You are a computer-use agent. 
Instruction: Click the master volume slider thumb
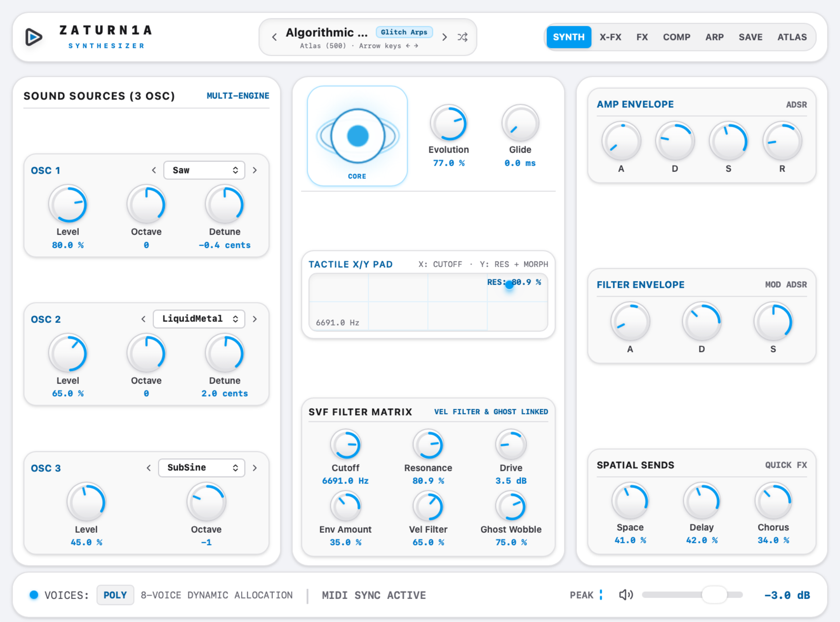[714, 595]
